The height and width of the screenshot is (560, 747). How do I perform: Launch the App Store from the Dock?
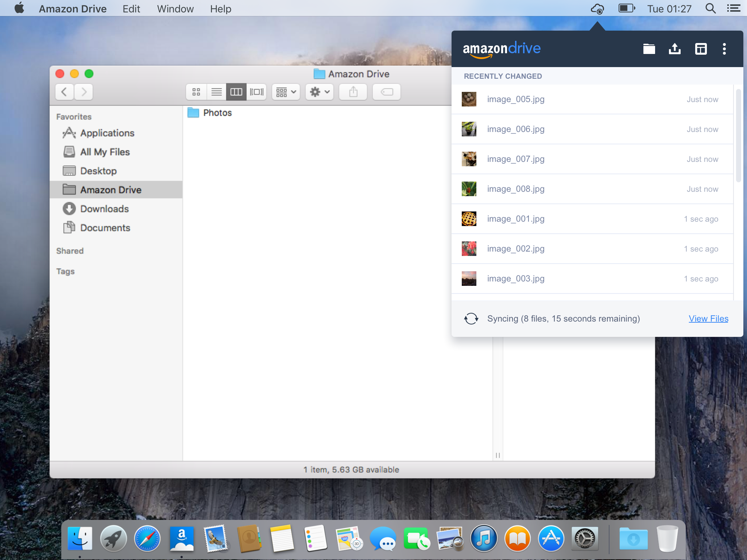pos(551,538)
